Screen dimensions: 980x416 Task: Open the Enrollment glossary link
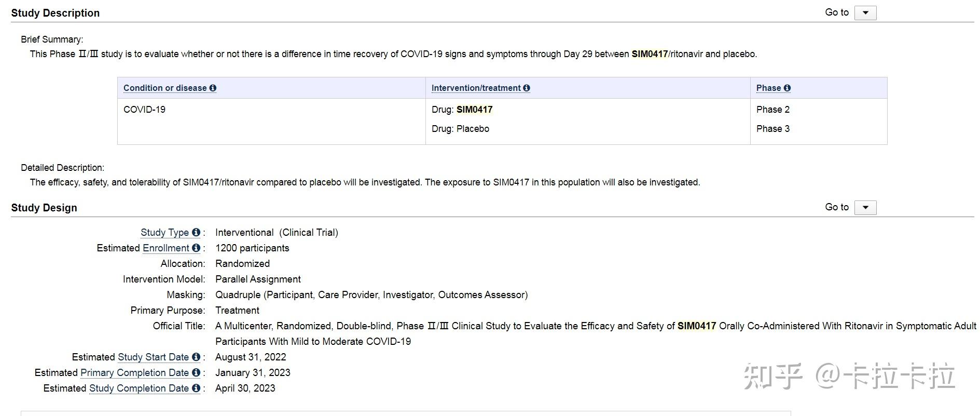tap(165, 248)
